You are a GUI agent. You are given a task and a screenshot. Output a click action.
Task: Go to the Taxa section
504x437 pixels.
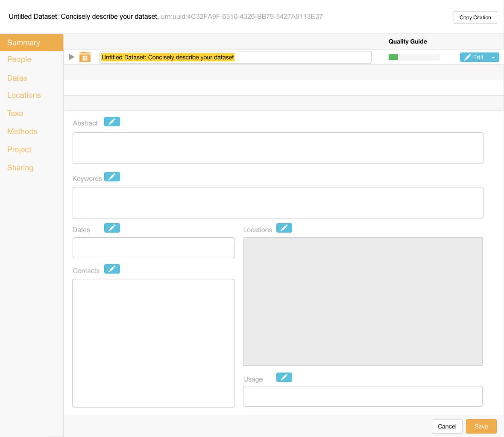[15, 113]
